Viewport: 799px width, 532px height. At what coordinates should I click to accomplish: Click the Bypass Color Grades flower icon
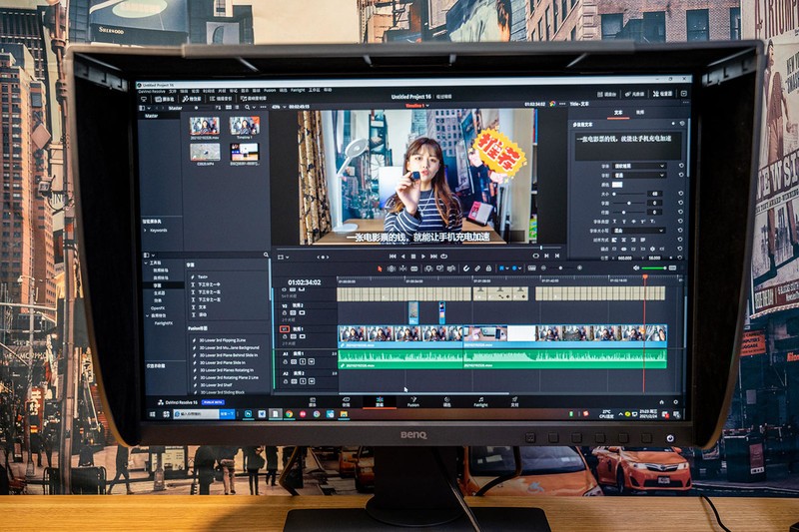pyautogui.click(x=553, y=104)
